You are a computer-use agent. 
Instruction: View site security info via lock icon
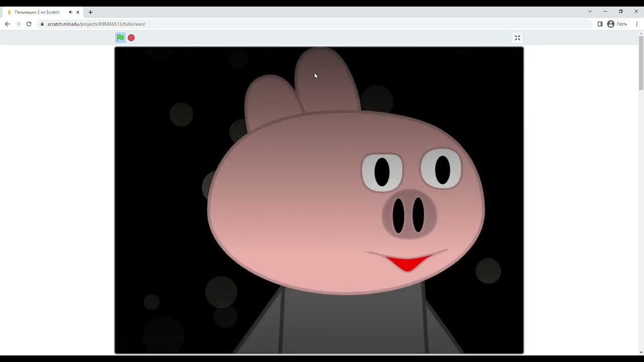coord(42,24)
